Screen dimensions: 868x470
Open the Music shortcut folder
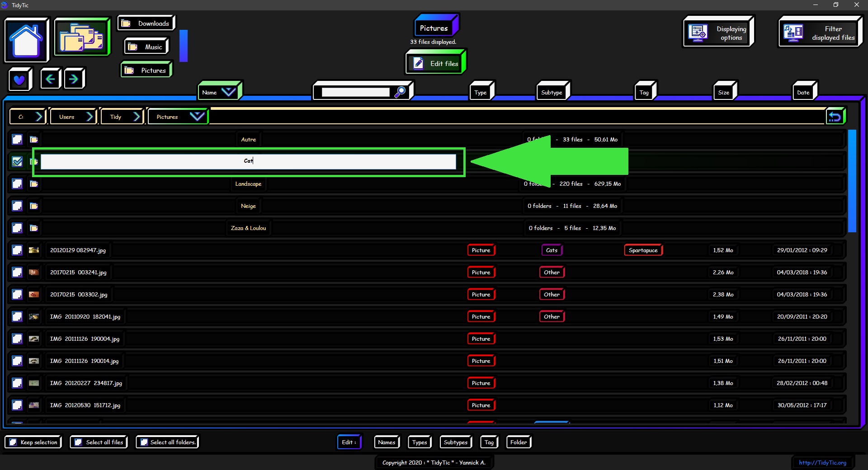pos(146,47)
